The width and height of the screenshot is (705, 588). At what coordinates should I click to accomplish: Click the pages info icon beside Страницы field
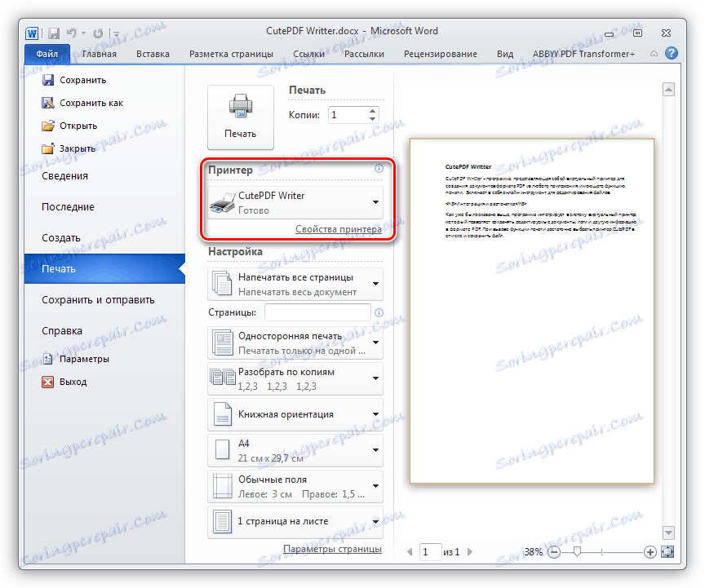(379, 312)
